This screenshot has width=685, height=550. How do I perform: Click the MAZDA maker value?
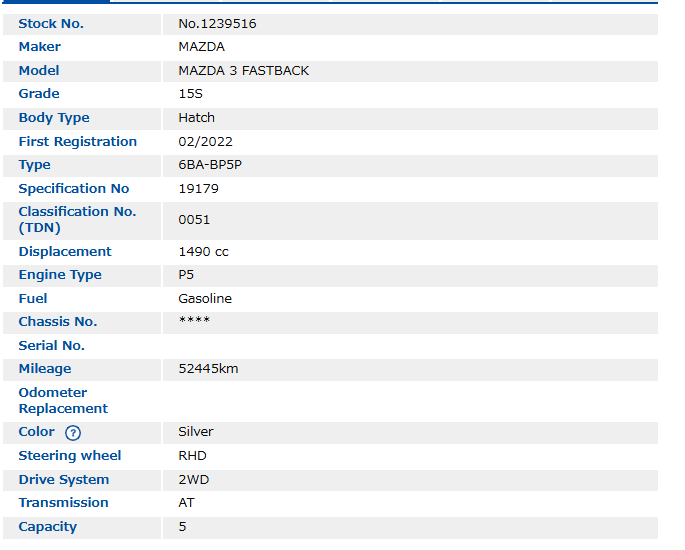pos(201,47)
